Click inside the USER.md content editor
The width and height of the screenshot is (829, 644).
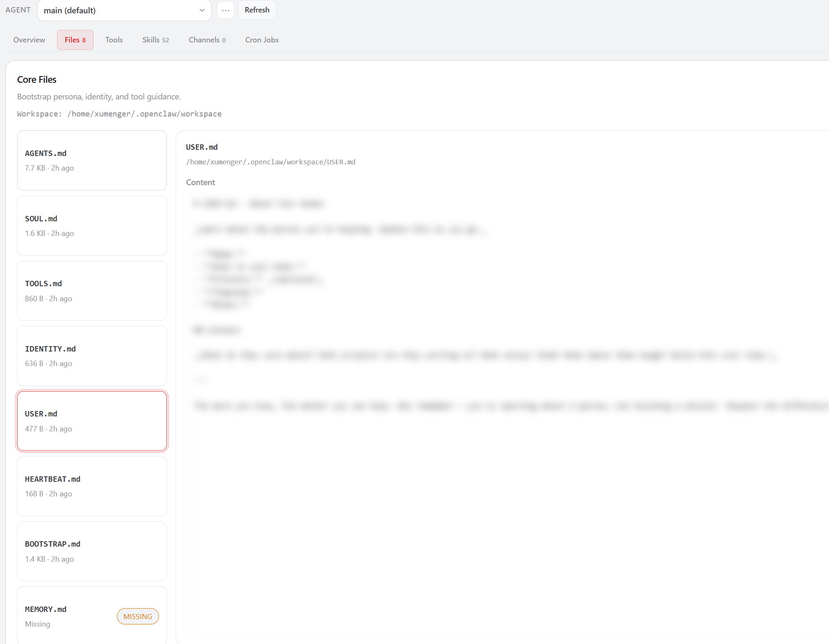coord(499,478)
